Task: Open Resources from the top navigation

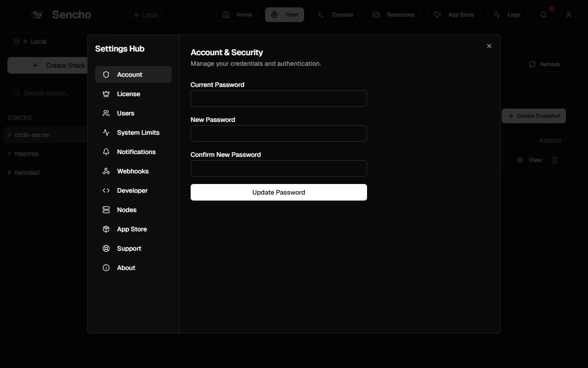Action: click(x=393, y=15)
